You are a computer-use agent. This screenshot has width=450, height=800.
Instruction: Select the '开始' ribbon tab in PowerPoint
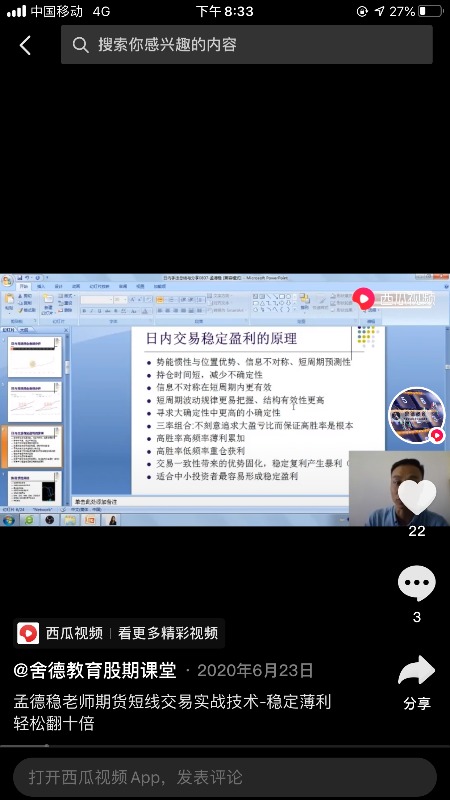pyautogui.click(x=23, y=287)
